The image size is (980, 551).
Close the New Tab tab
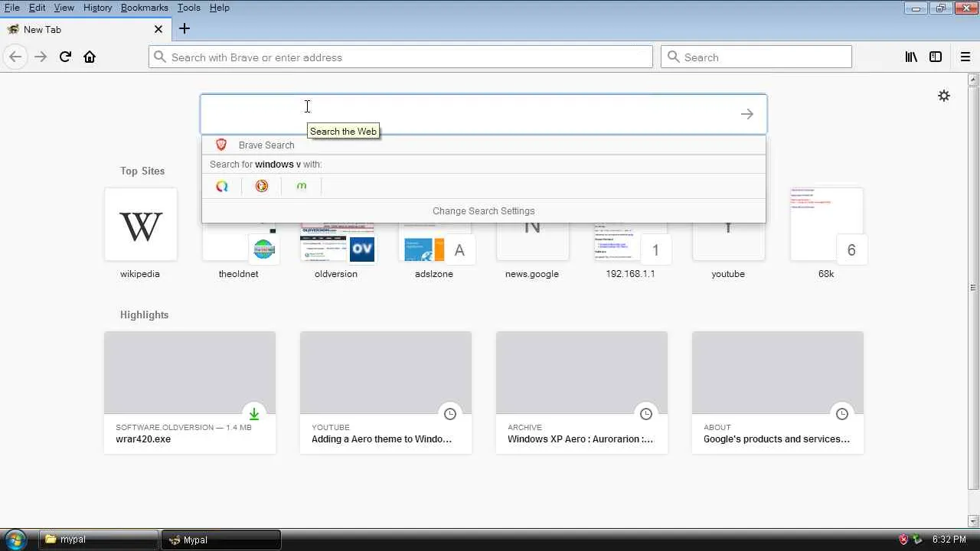pyautogui.click(x=158, y=29)
